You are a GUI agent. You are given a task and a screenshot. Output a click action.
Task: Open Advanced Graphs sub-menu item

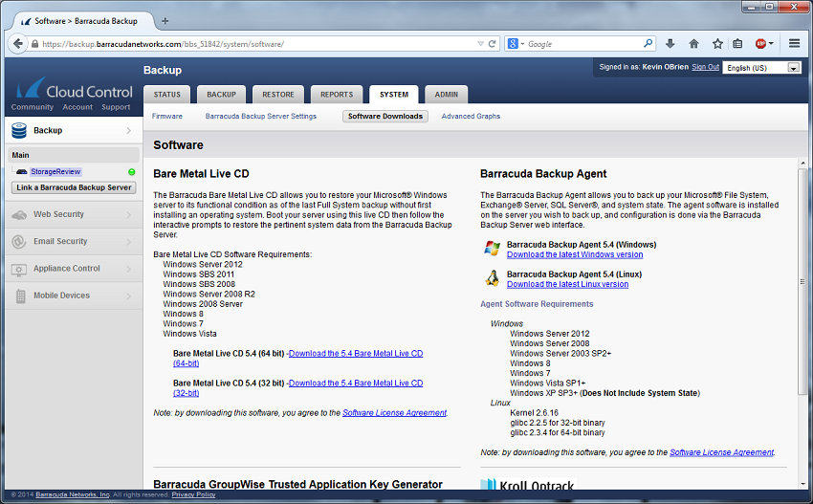[x=471, y=116]
